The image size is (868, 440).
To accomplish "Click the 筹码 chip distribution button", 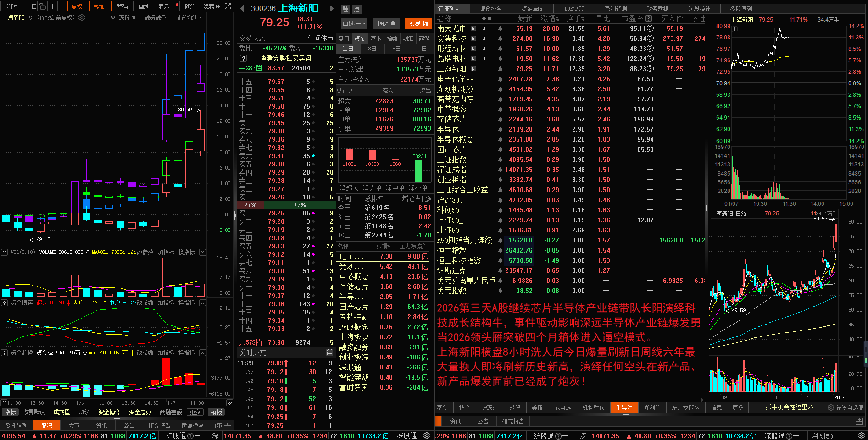I will 122,6.
